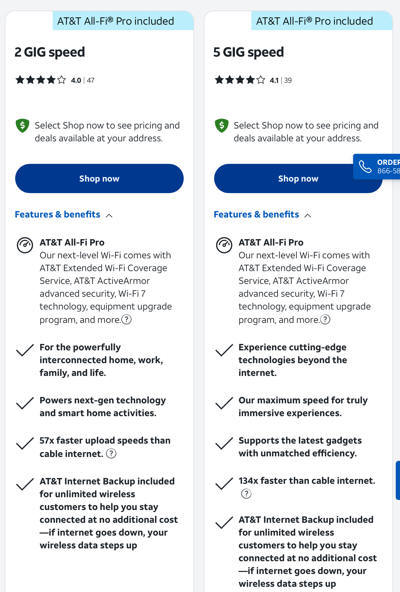400x592 pixels.
Task: Click Shop now for 5 GIG speed
Action: click(298, 179)
